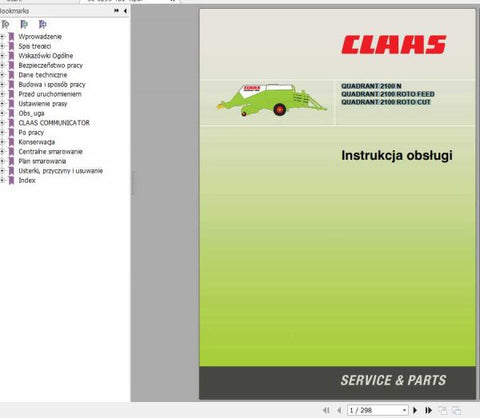Expand the Spis treści bookmark node
Viewport: 480px width, 418px height.
click(x=2, y=46)
